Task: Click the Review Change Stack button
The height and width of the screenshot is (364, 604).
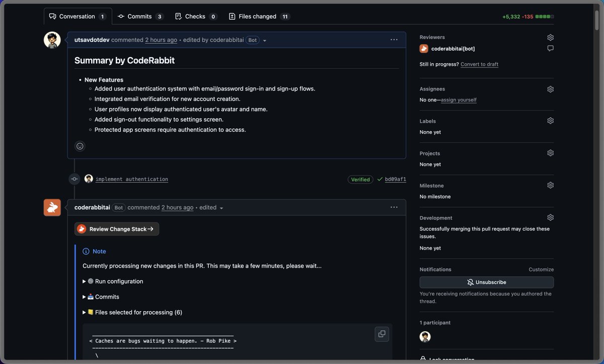Action: [x=117, y=229]
